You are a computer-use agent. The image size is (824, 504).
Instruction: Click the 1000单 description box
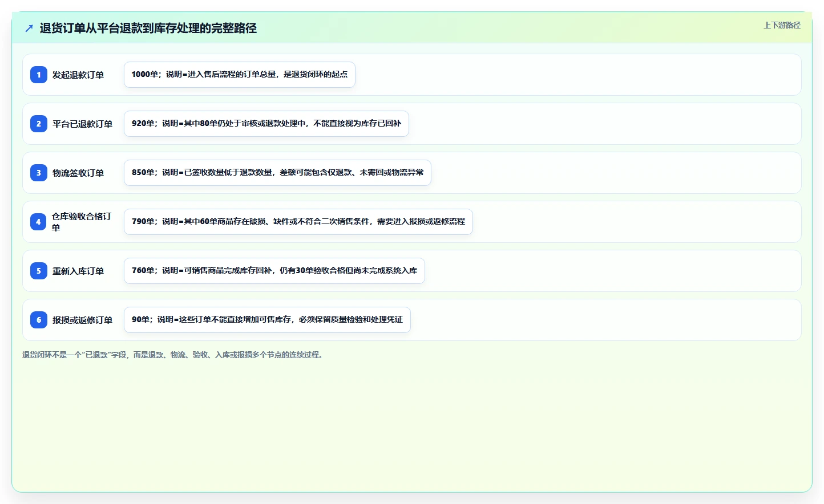[x=240, y=75]
